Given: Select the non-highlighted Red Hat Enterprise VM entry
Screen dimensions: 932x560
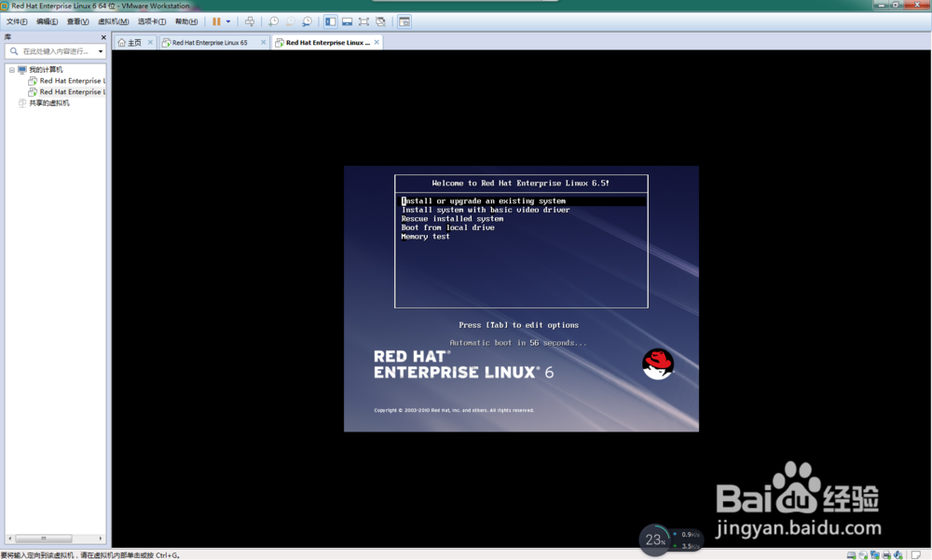Looking at the screenshot, I should click(x=72, y=81).
